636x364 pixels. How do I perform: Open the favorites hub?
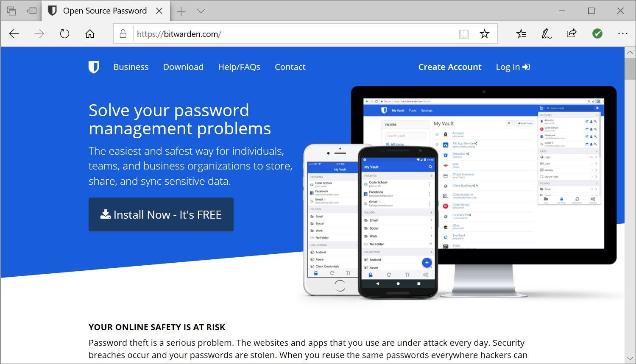522,34
